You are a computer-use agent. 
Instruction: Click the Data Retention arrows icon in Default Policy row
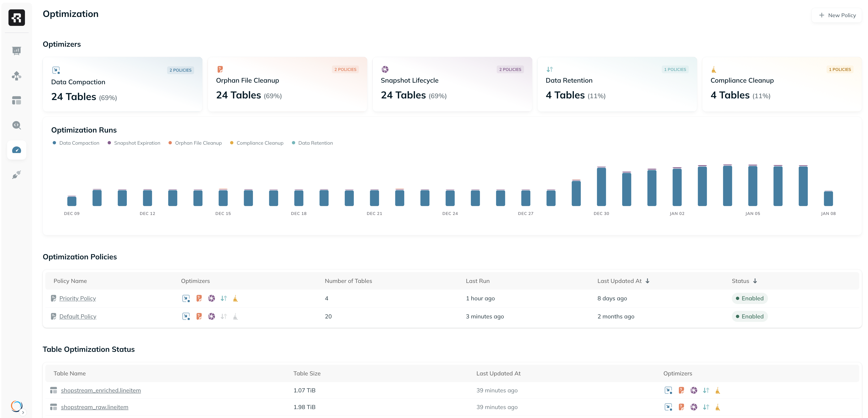224,317
